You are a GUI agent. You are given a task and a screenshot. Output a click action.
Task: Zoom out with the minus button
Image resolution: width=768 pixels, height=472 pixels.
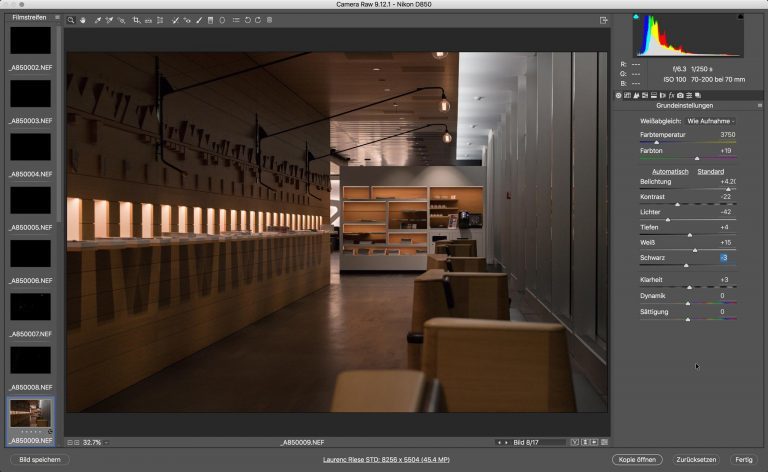coord(70,442)
